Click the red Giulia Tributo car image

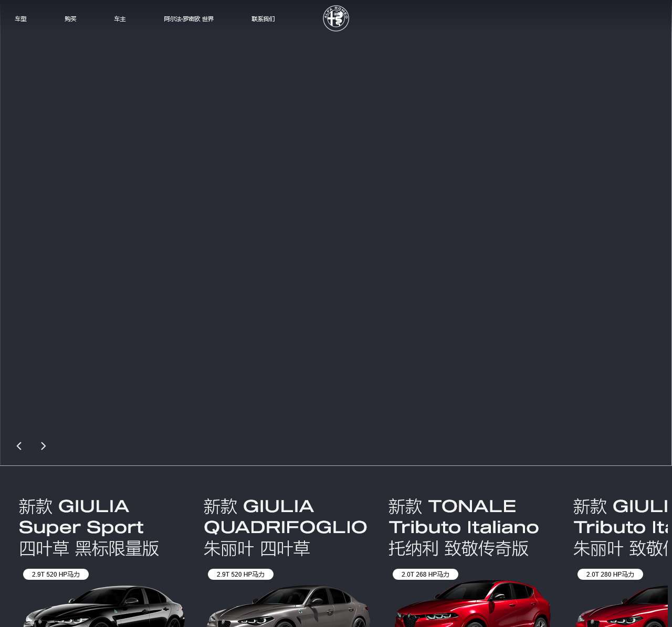(622, 606)
